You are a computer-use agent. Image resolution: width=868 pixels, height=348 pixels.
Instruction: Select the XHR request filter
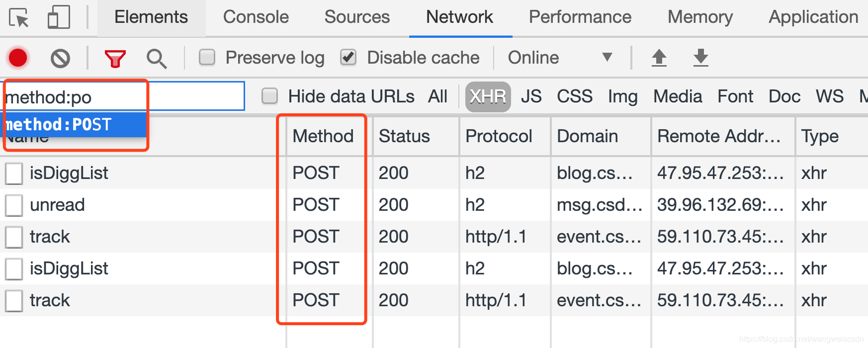click(x=488, y=96)
